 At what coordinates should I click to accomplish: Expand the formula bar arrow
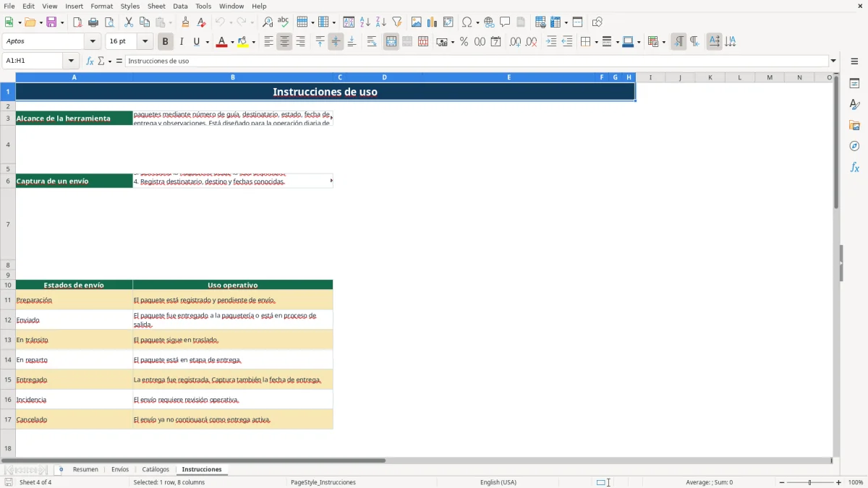coord(833,61)
